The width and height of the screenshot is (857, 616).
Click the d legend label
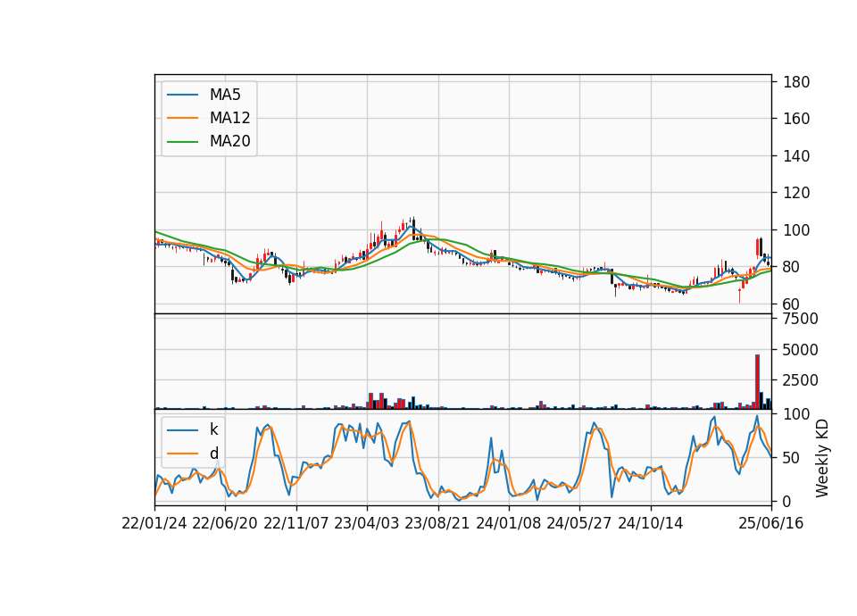[x=213, y=454]
